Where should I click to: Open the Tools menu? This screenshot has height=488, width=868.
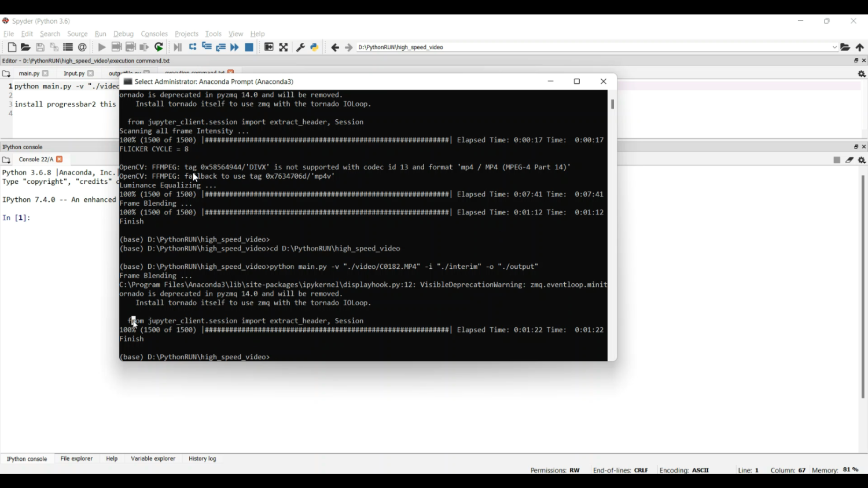pyautogui.click(x=214, y=34)
